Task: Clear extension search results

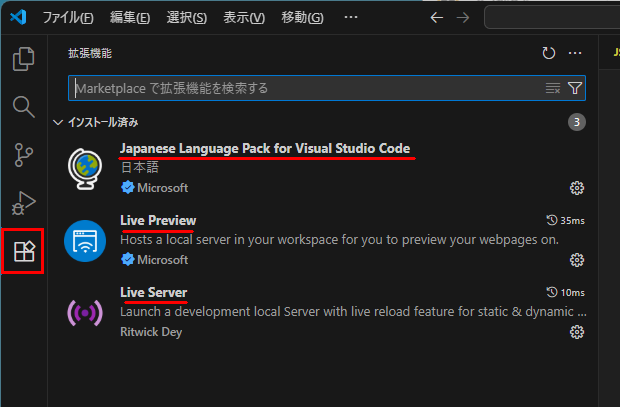Action: (553, 88)
